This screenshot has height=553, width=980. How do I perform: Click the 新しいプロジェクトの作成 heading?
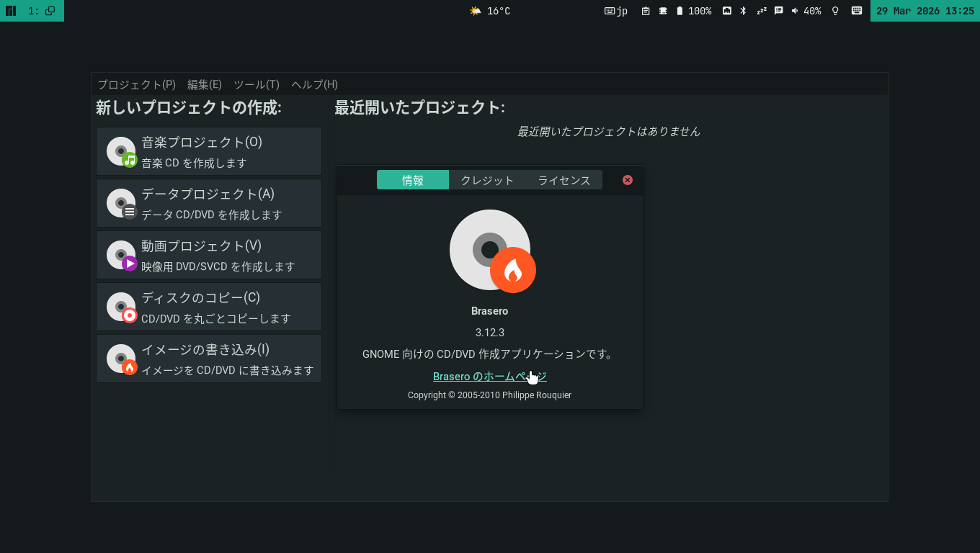click(189, 108)
